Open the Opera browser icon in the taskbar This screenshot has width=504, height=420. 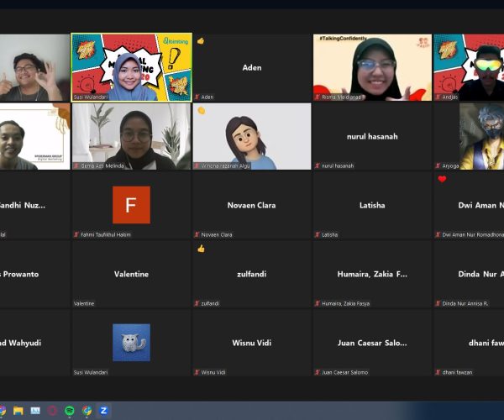[52, 411]
